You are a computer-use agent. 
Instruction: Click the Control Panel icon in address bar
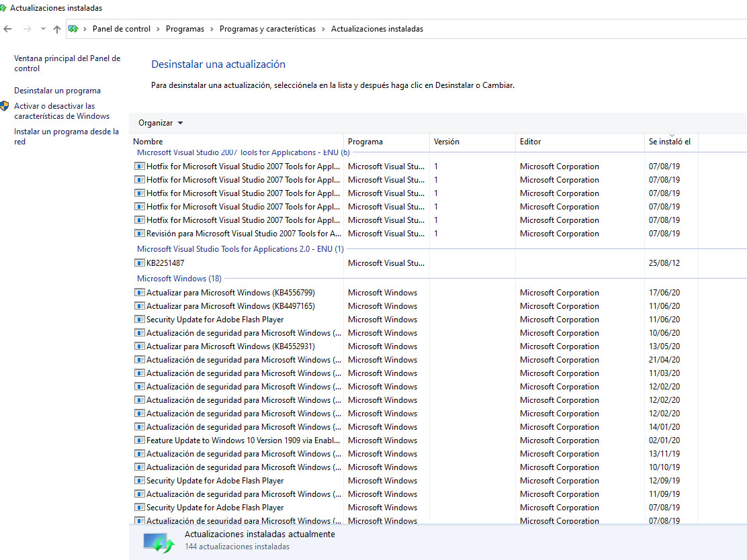click(x=73, y=29)
